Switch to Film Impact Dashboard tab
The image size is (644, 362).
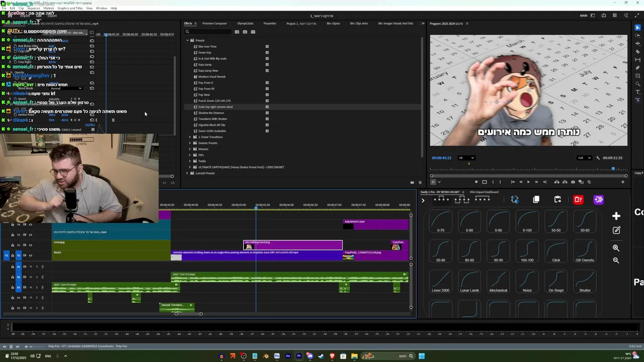(x=484, y=192)
